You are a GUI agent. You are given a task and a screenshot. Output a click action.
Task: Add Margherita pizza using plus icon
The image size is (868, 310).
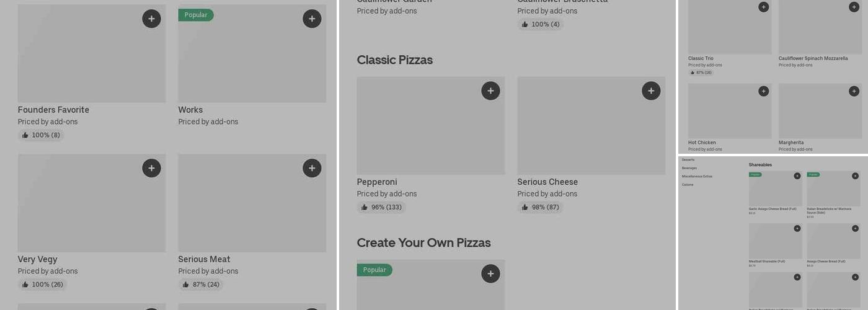(854, 91)
